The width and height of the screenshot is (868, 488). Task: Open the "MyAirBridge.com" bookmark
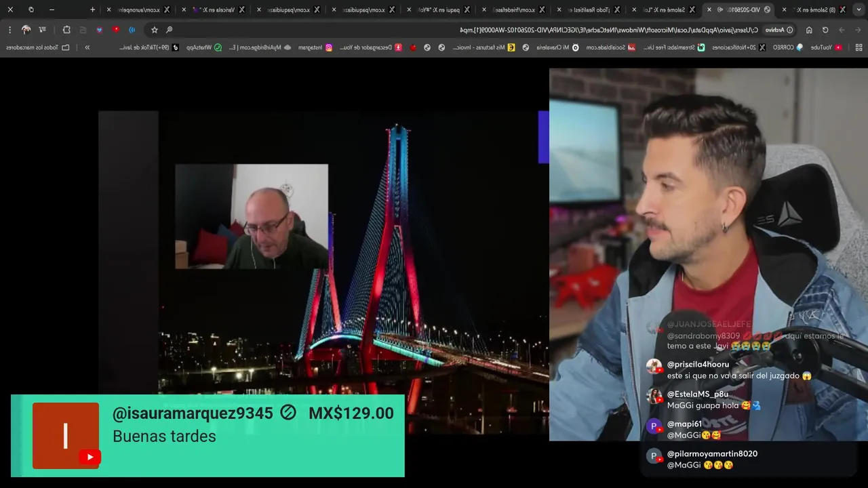260,47
